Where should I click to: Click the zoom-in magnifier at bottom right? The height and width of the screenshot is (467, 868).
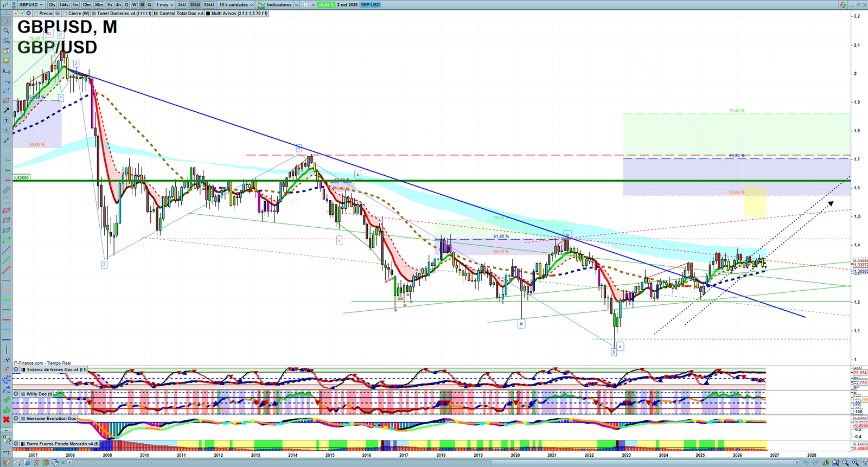(856, 463)
